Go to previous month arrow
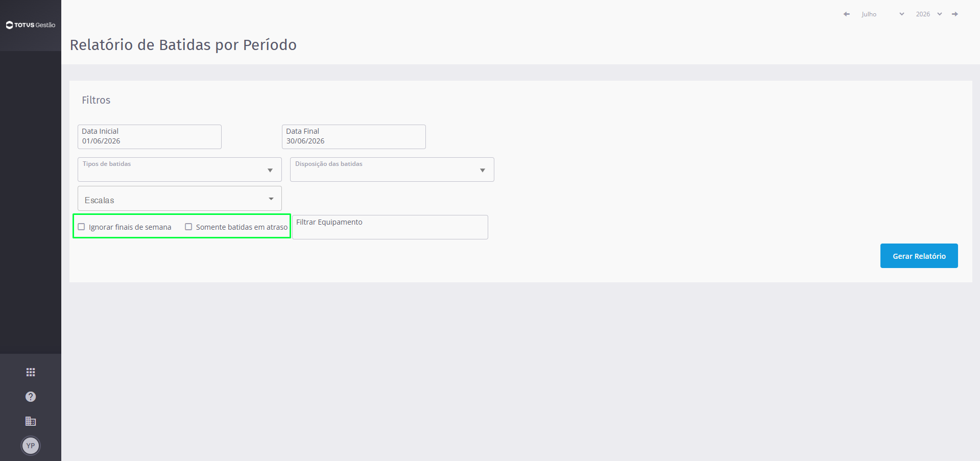The height and width of the screenshot is (461, 980). [x=847, y=14]
